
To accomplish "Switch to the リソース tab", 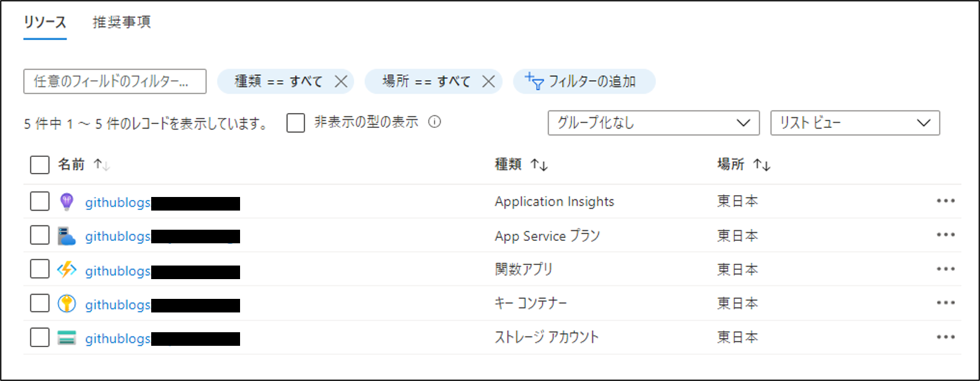I will (45, 22).
